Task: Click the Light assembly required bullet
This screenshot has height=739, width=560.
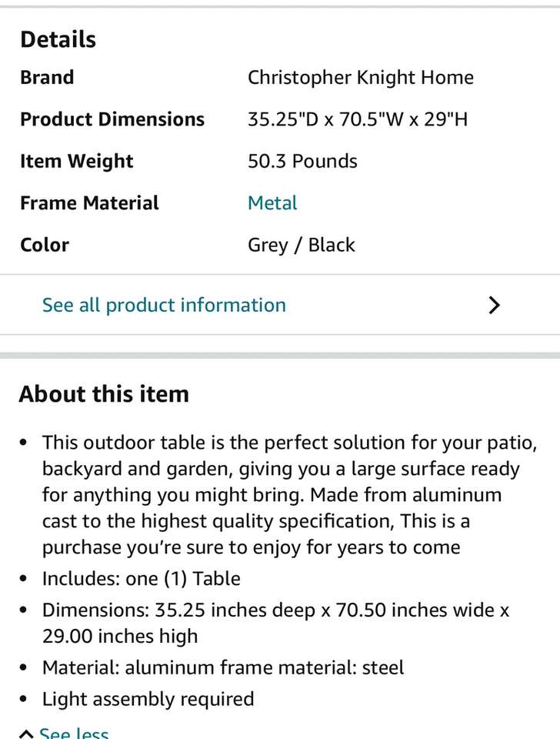Action: coord(148,699)
